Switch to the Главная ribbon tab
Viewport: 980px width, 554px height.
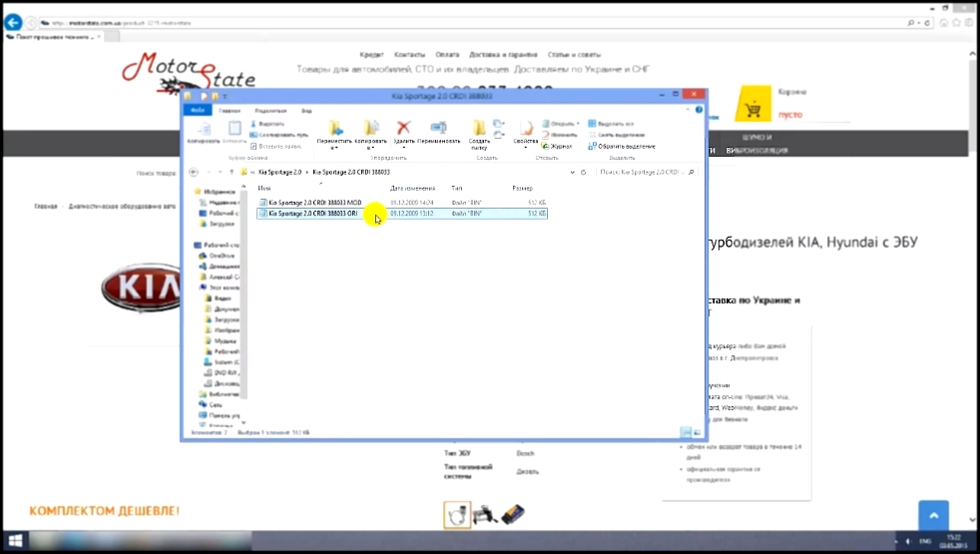pos(230,111)
